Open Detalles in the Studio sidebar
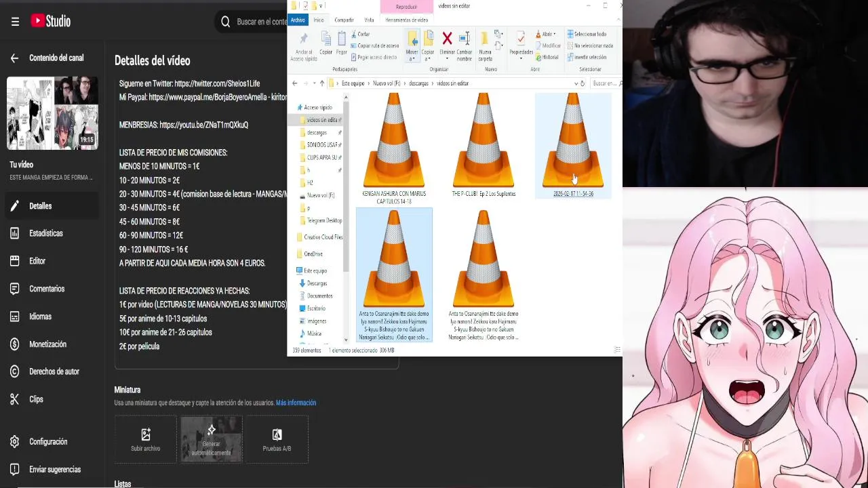The height and width of the screenshot is (488, 868). (52, 206)
